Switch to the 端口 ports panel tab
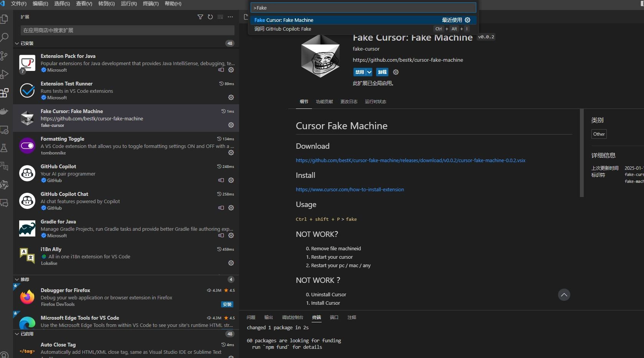Image resolution: width=644 pixels, height=358 pixels. pyautogui.click(x=334, y=317)
